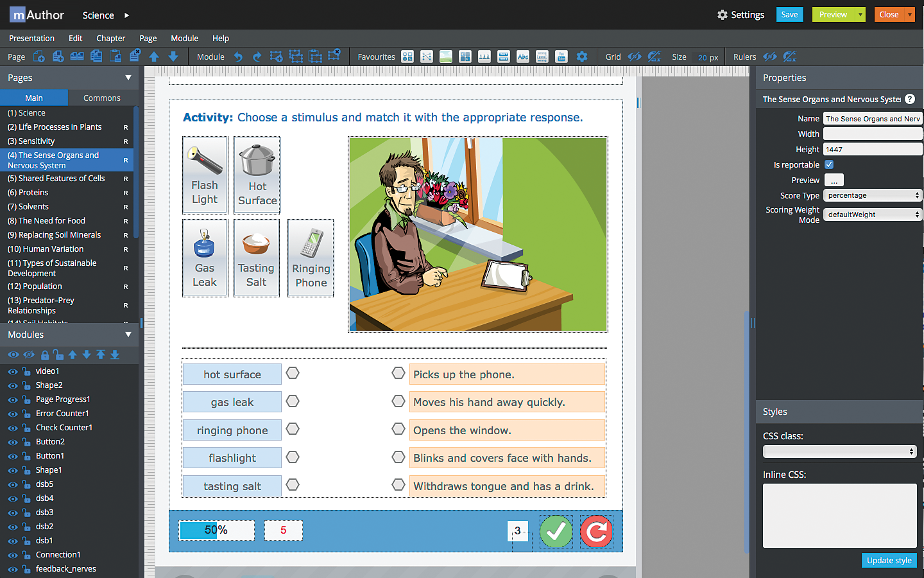The image size is (924, 578).
Task: Click the gear icon next to Favourites
Action: click(582, 57)
